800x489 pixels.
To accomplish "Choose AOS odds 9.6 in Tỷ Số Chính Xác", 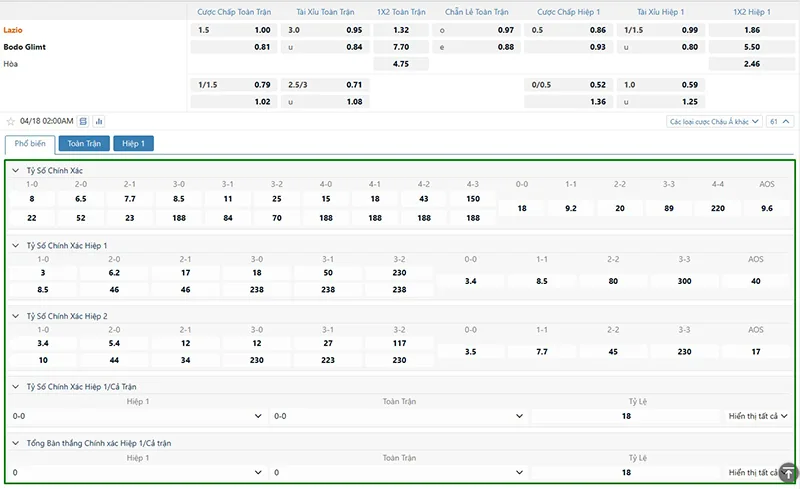I will [x=767, y=208].
